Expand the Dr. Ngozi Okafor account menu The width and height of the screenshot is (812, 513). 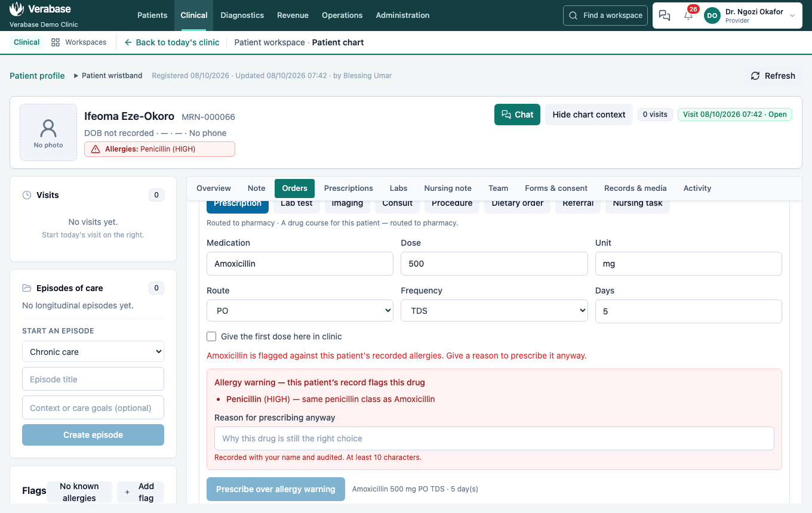pyautogui.click(x=792, y=16)
